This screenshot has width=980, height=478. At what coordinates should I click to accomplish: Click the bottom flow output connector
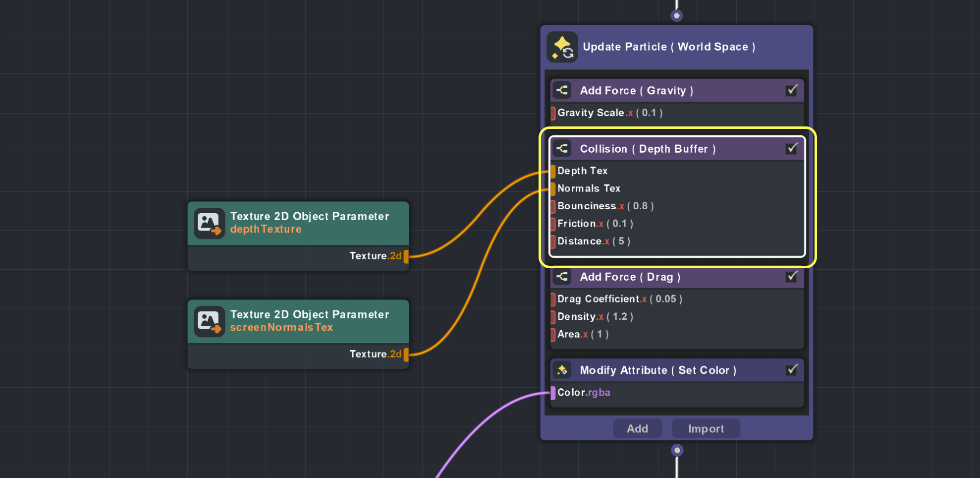(677, 450)
